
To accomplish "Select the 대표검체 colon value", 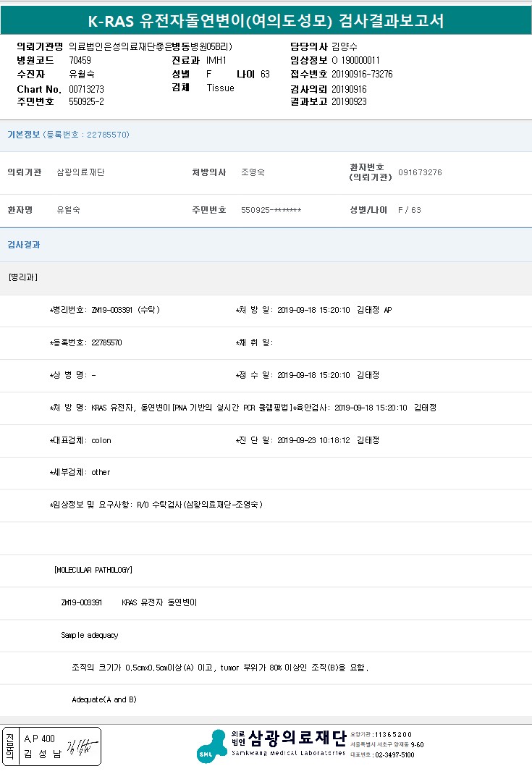I will click(101, 440).
